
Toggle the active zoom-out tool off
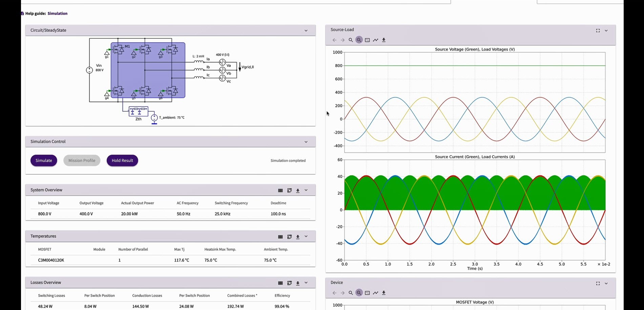[x=359, y=40]
